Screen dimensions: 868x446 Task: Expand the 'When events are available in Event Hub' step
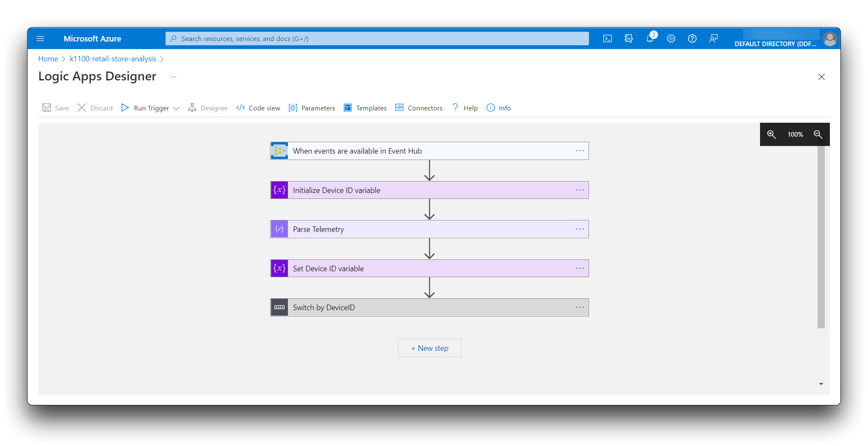pyautogui.click(x=429, y=151)
